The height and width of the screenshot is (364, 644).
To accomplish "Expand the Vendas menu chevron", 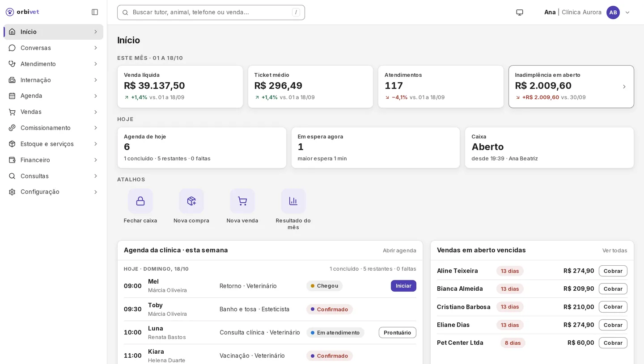I will (x=96, y=112).
